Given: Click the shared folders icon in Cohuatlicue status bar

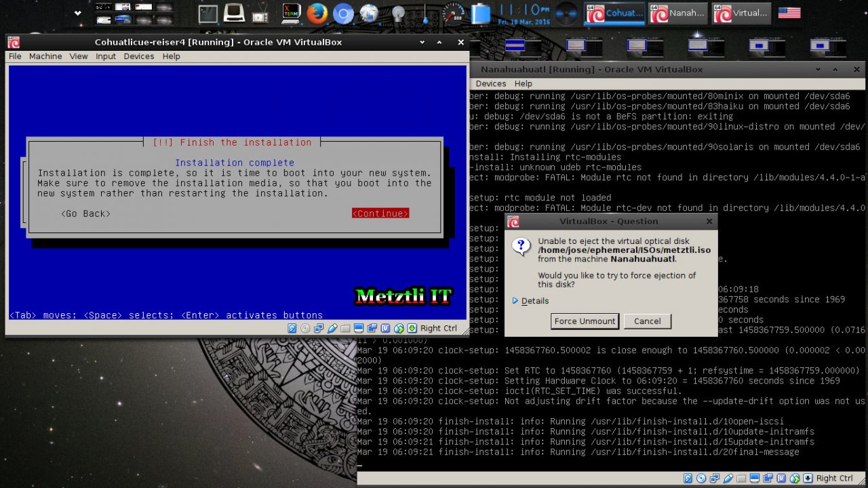Looking at the screenshot, I should click(x=345, y=328).
